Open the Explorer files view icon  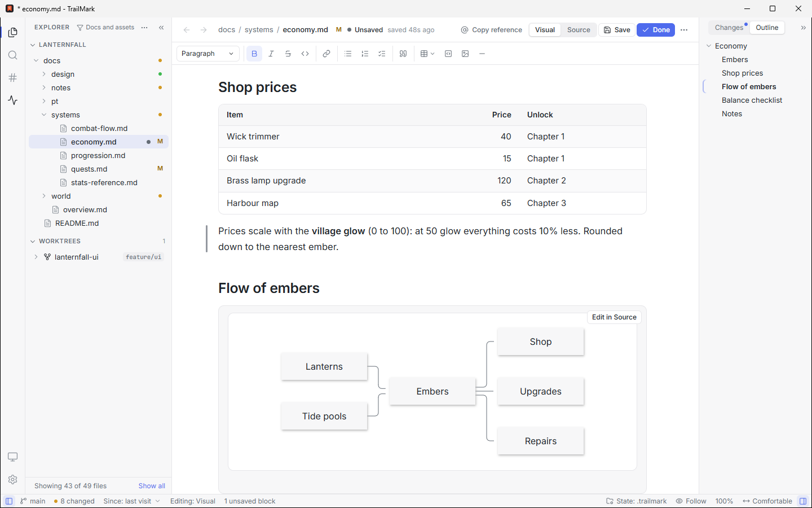pos(12,33)
